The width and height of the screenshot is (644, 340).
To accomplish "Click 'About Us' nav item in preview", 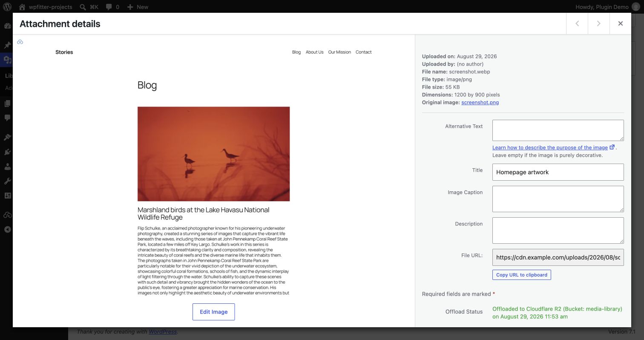I will (x=314, y=52).
